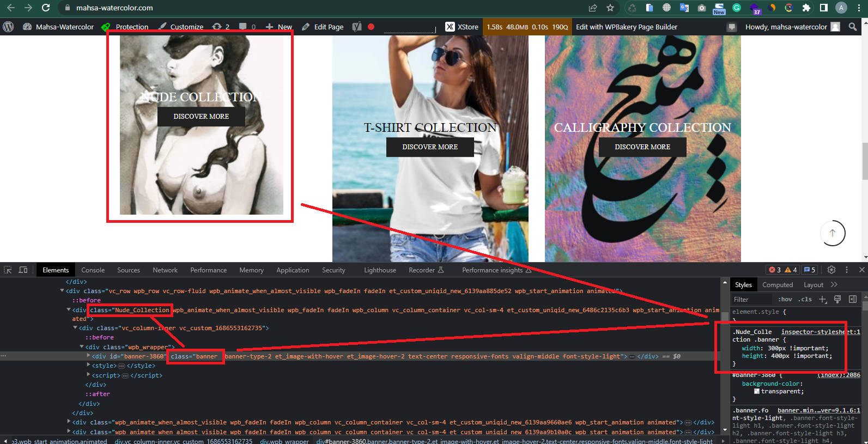The width and height of the screenshot is (868, 444).
Task: Open the banner.min css source link
Action: click(x=819, y=410)
